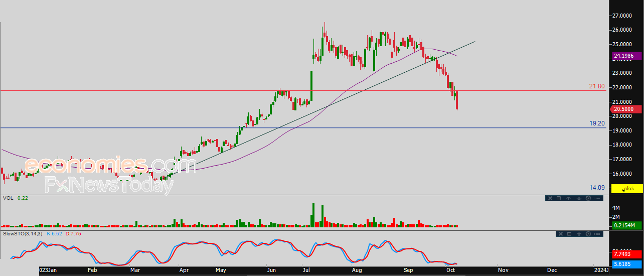The image size is (644, 276).
Task: Move the VOL panel down
Action: click(x=579, y=198)
